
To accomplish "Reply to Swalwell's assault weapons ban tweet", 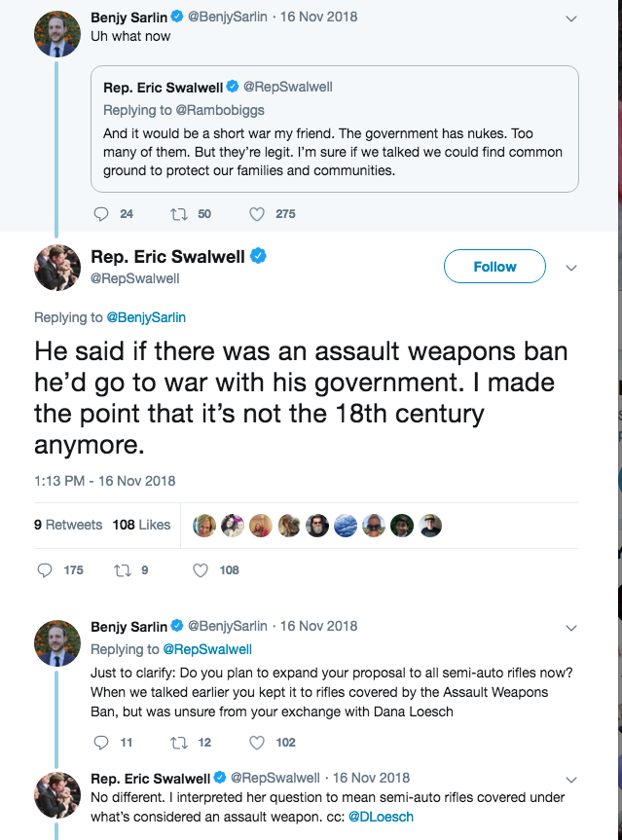I will [x=46, y=570].
